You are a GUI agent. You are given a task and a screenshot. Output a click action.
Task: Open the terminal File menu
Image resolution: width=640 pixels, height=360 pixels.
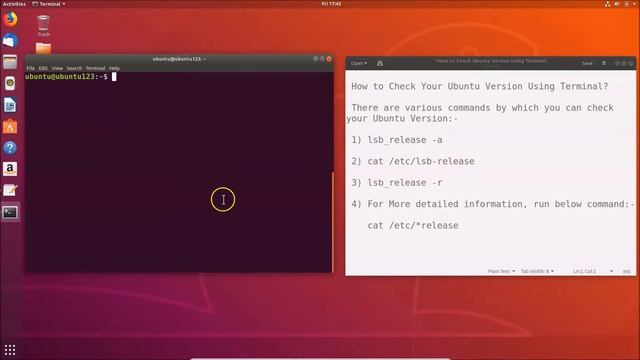point(31,68)
